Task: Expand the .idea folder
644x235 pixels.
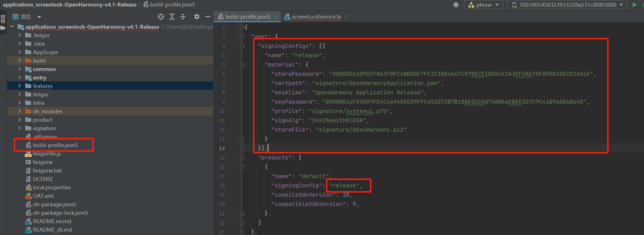Action: click(19, 44)
